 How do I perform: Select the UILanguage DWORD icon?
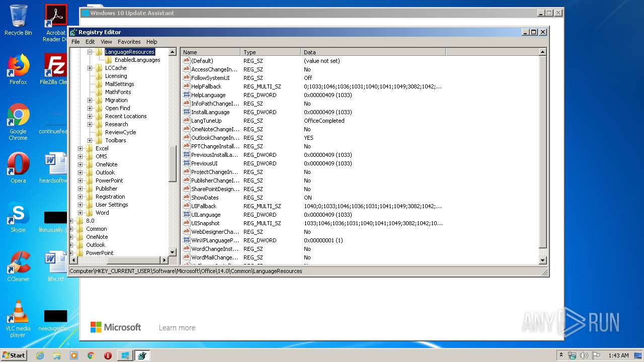[186, 215]
